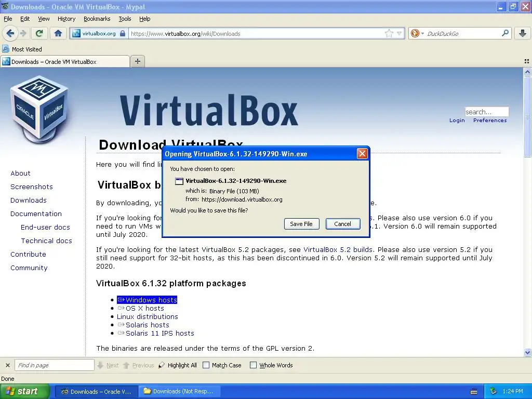
Task: Select the Downloads – Oracle VM VirtualBox tab
Action: (x=65, y=61)
